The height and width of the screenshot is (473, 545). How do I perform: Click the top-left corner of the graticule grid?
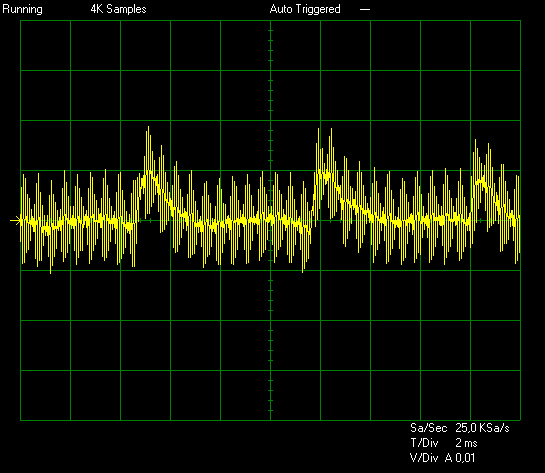click(x=21, y=21)
